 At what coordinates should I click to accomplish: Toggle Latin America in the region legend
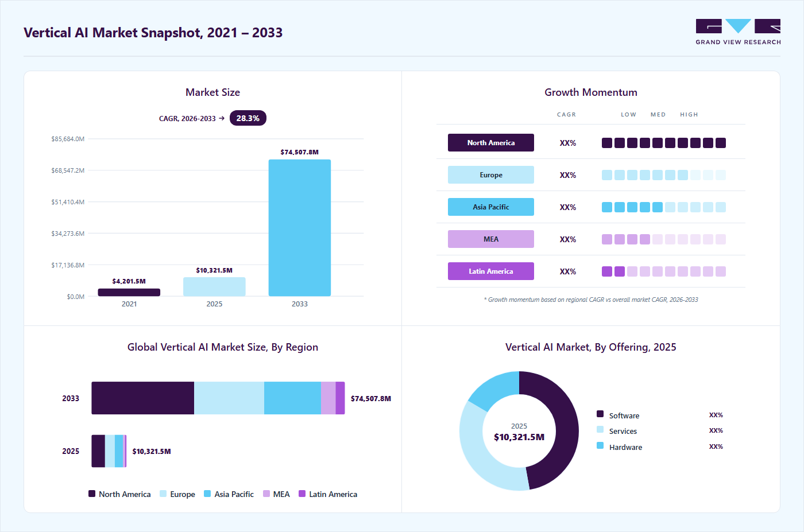point(328,494)
